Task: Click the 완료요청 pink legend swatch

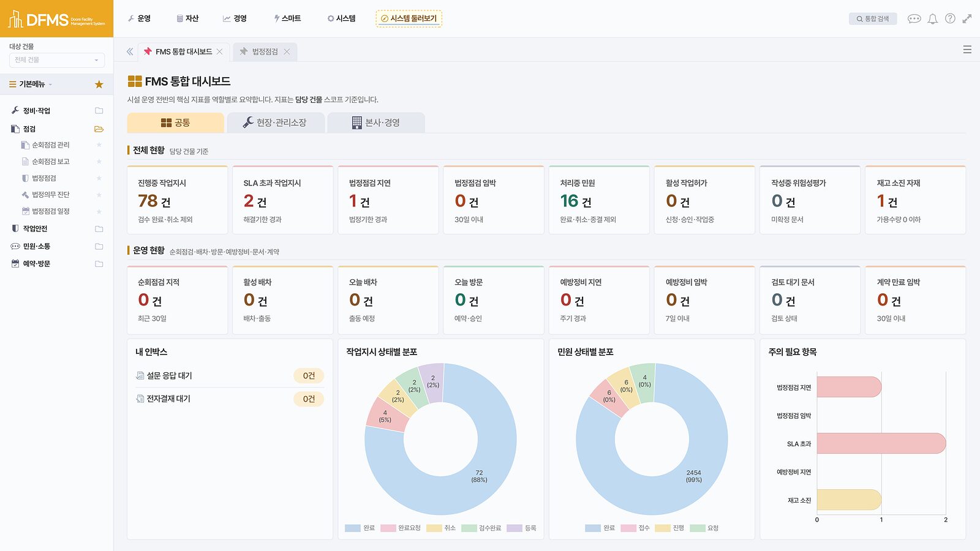Action: tap(388, 528)
